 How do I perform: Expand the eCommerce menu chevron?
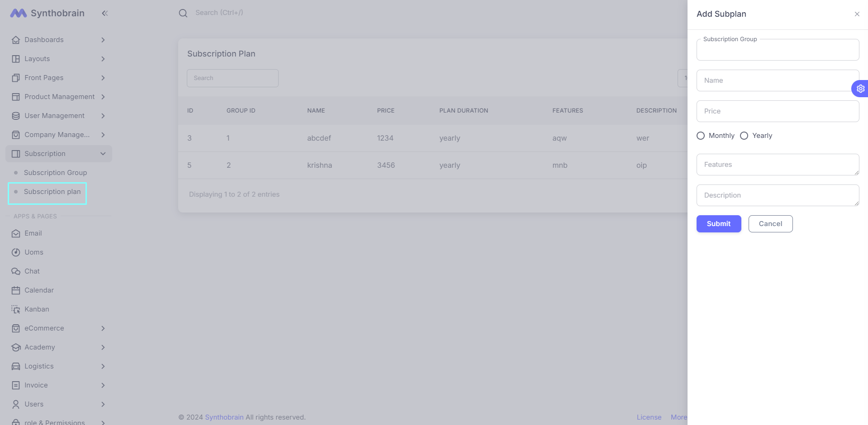point(103,328)
